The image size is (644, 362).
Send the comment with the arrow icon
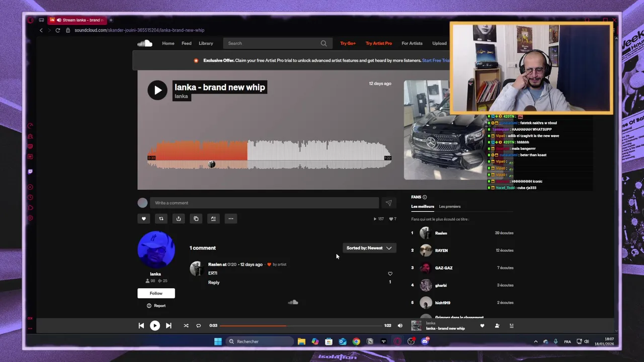[x=388, y=203]
